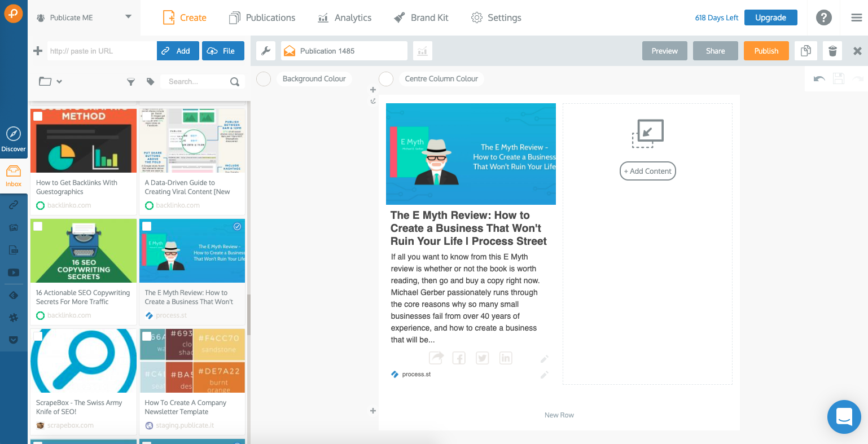Open the Brand Kit tab

coord(421,17)
